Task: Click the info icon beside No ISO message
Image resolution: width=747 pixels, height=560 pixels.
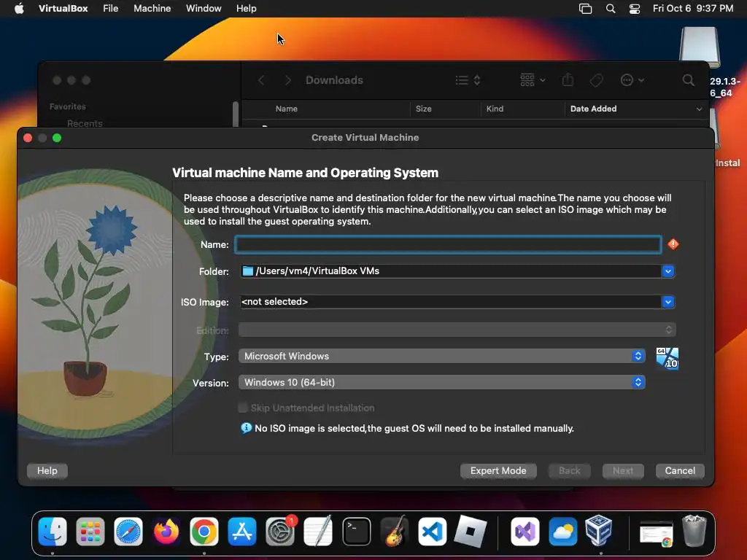Action: coord(246,428)
